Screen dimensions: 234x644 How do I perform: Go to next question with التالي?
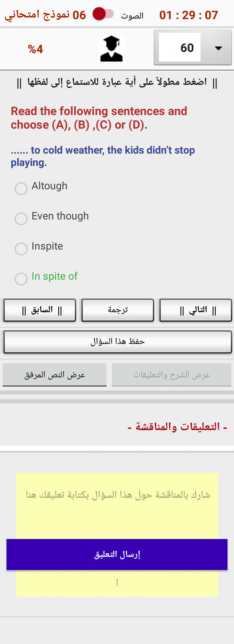[196, 310]
